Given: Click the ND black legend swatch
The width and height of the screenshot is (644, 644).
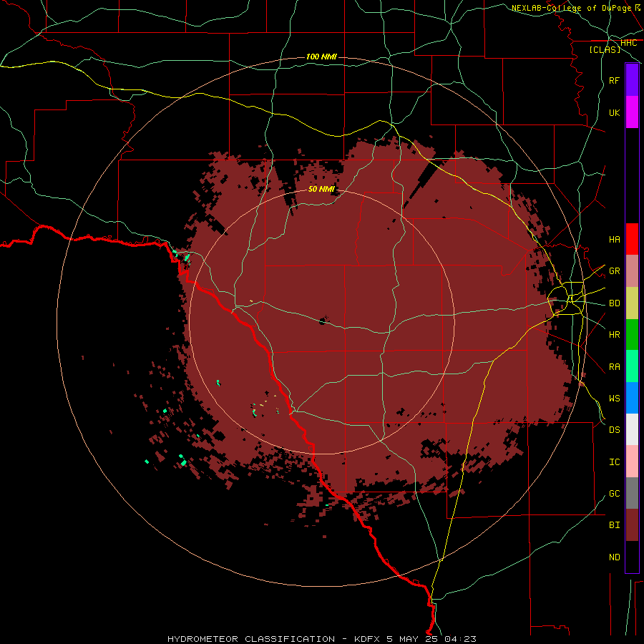Looking at the screenshot, I should point(632,557).
